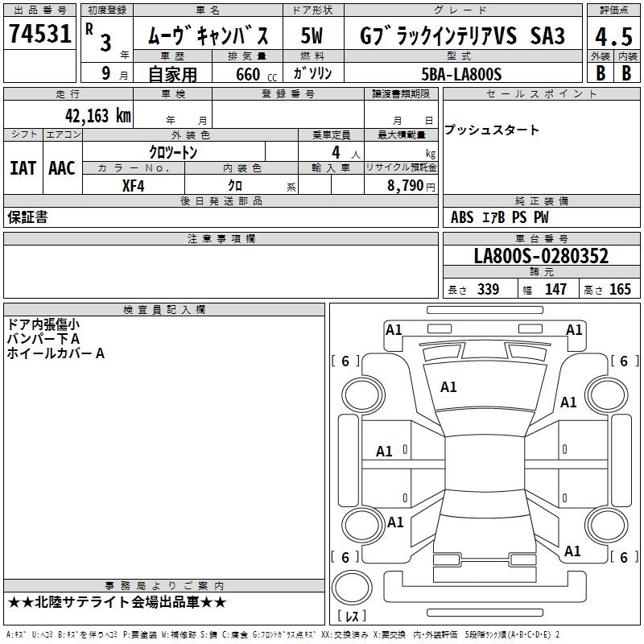Click the 譲渡書類期限 header
Viewport: 644px width, 644px height.
401,94
